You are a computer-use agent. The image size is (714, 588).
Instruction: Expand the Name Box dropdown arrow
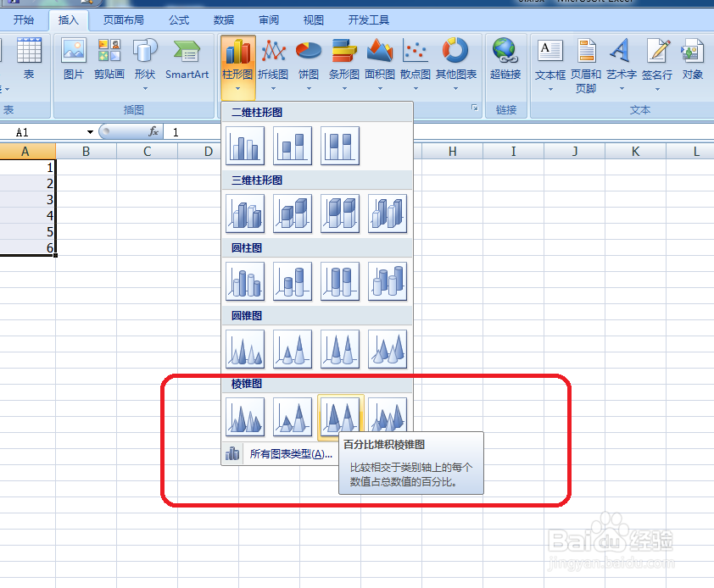tap(90, 132)
